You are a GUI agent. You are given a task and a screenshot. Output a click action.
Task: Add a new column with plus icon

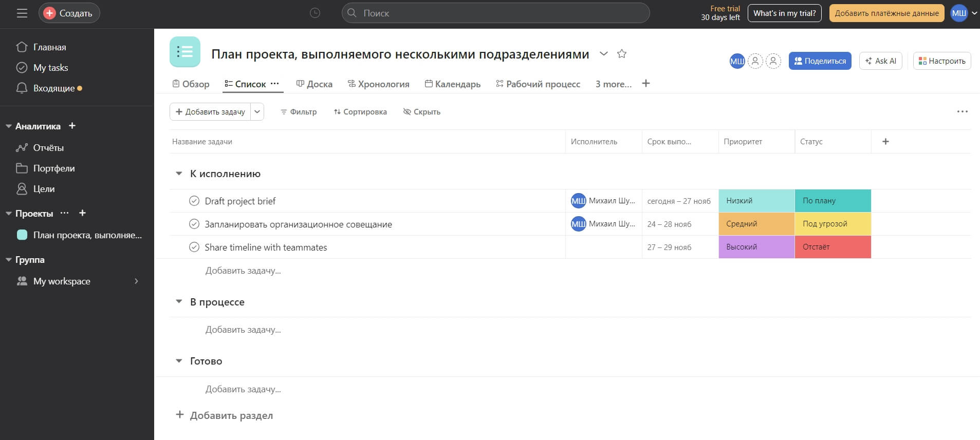pos(885,142)
